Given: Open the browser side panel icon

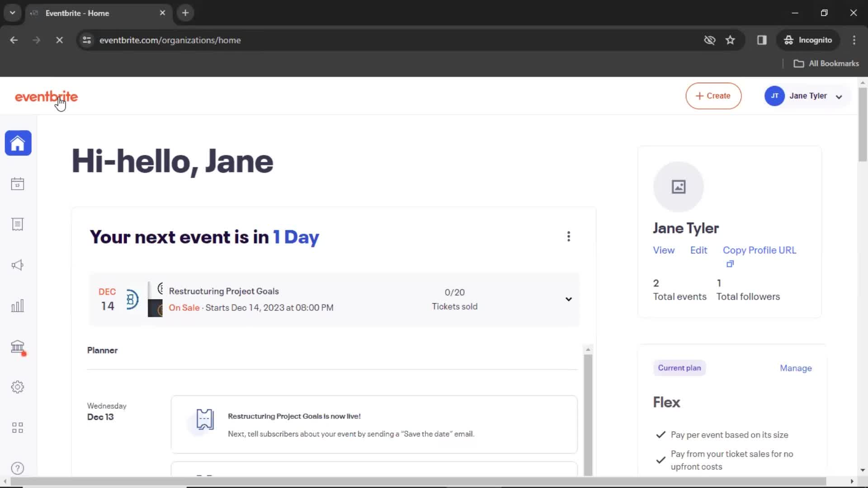Looking at the screenshot, I should (762, 40).
